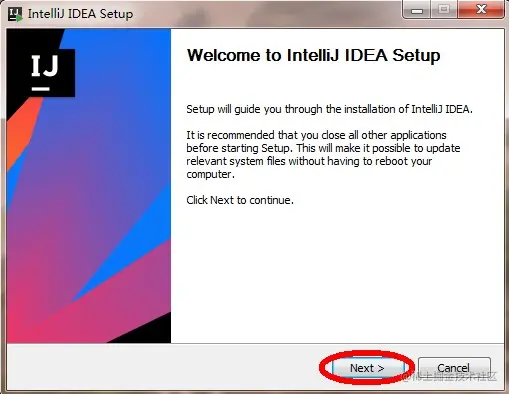Click the "Click Next to continue." text
This screenshot has height=394, width=509.
(x=240, y=200)
